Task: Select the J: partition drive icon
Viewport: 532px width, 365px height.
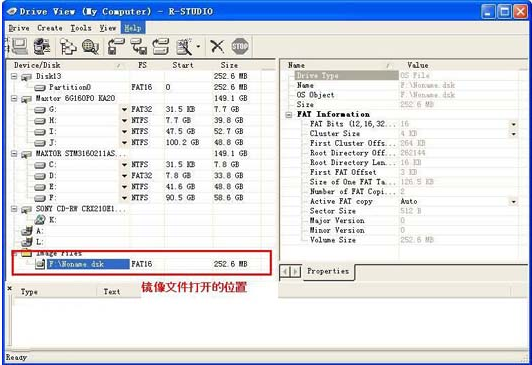Action: [x=40, y=143]
